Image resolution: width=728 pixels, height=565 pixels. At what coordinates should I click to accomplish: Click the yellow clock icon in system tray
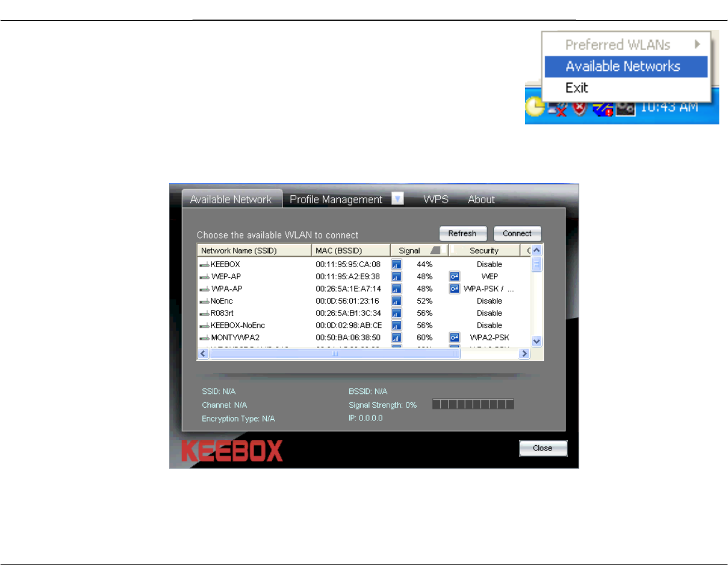click(534, 107)
